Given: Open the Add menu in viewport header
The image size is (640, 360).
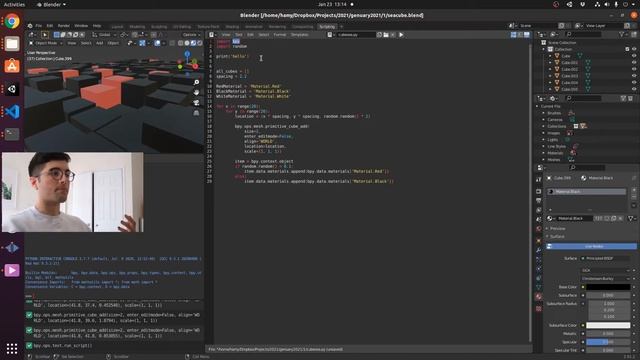Looking at the screenshot, I should click(x=99, y=43).
